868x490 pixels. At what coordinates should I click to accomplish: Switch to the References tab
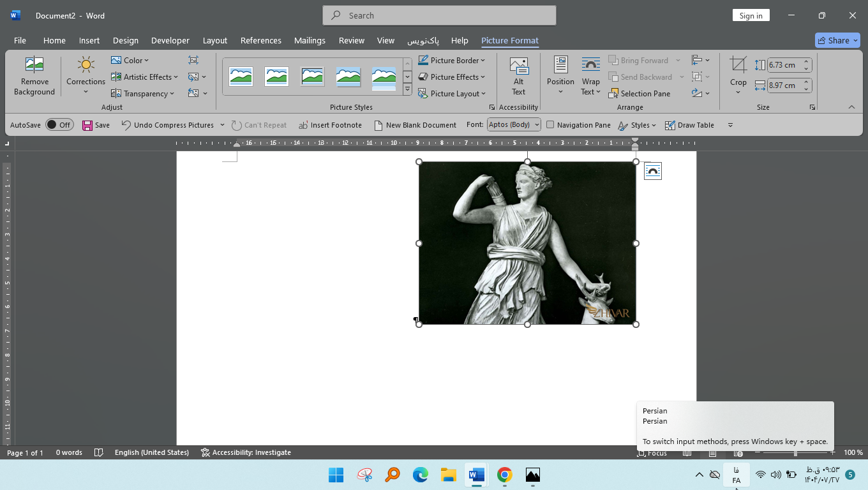coord(260,40)
